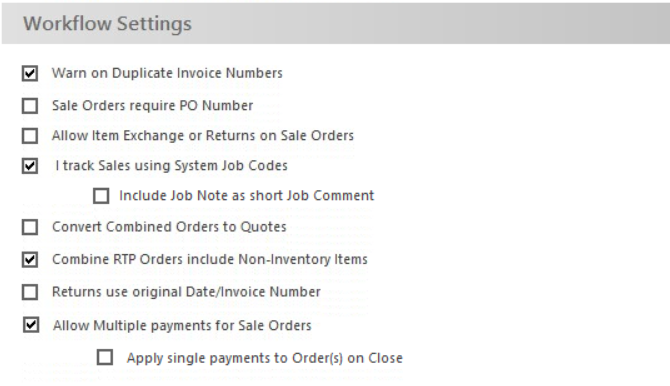Check Include Job Note as short Job Comment box
This screenshot has width=670, height=386.
click(101, 196)
